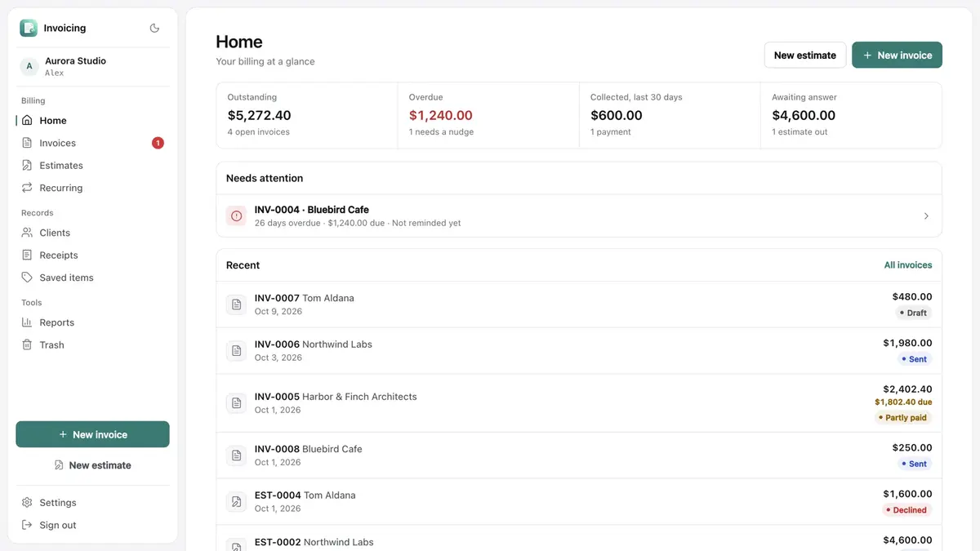This screenshot has height=551, width=980.
Task: Click the estimate icon next to EST-0004
Action: tap(237, 501)
